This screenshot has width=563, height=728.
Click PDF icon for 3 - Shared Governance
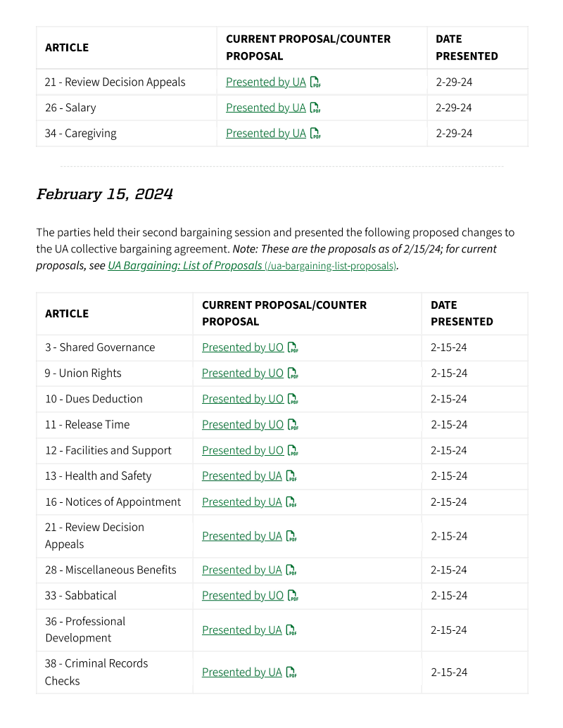pyautogui.click(x=293, y=347)
